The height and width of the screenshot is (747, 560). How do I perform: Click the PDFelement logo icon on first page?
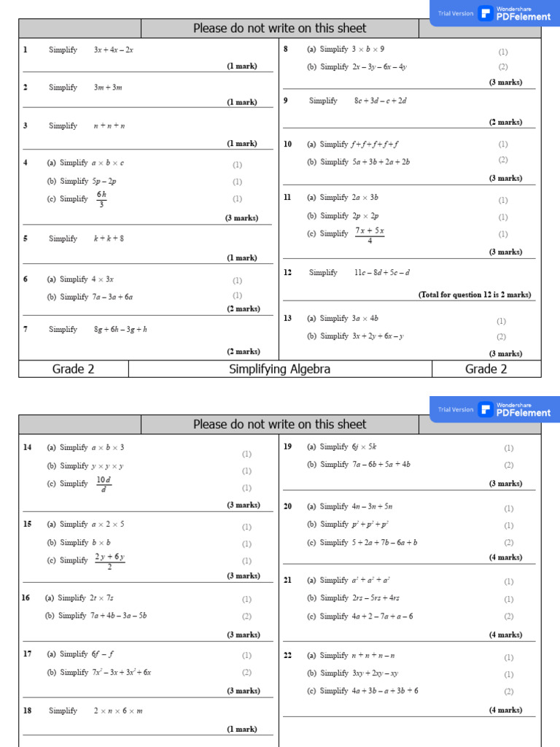click(486, 13)
